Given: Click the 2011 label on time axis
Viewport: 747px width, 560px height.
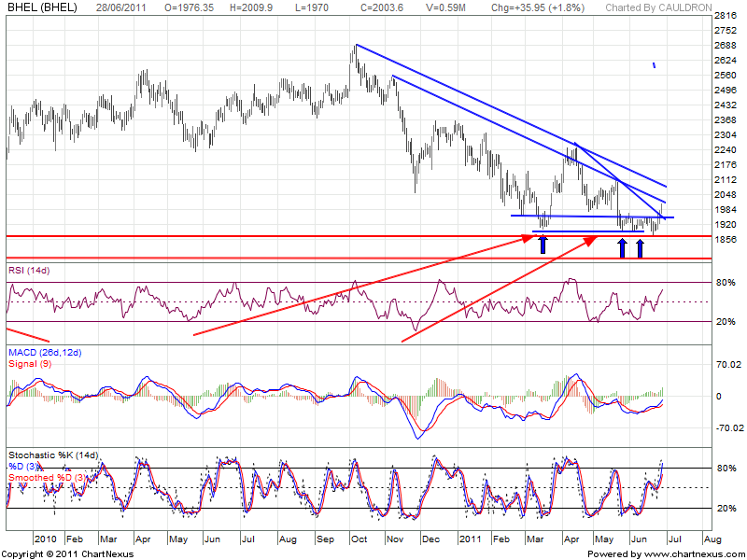Looking at the screenshot, I should point(469,539).
